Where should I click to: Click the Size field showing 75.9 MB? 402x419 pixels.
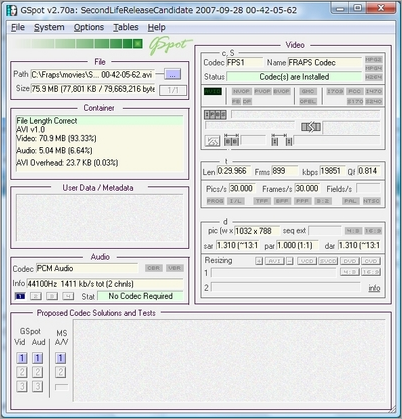(x=93, y=89)
